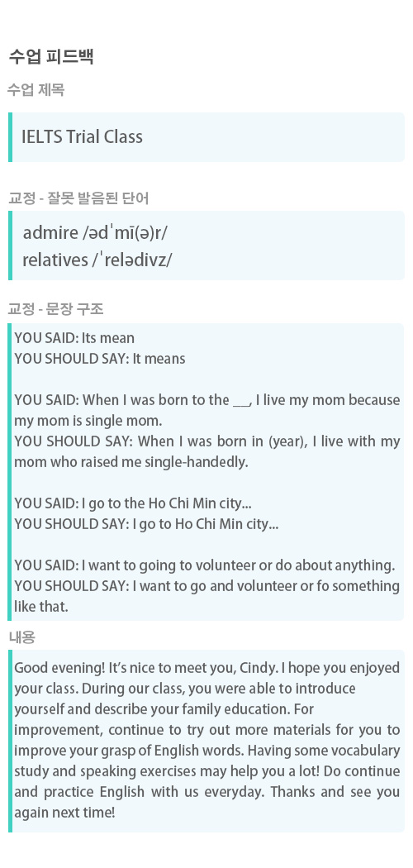Click the 'YOU SAID: Its mean' line
Viewport: 413px width, 868px height.
tap(74, 338)
